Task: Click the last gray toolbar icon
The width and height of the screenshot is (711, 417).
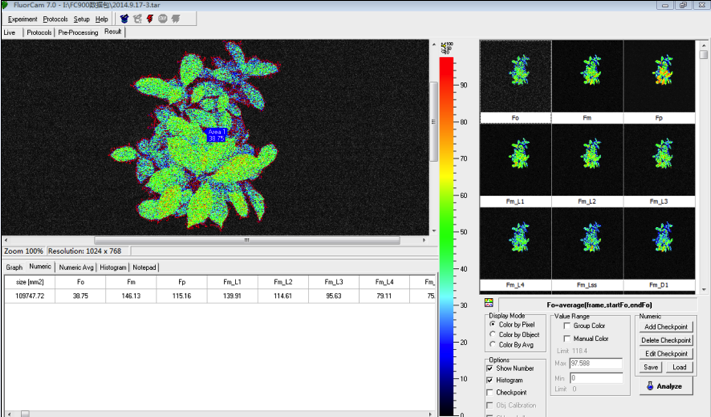Action: (176, 19)
